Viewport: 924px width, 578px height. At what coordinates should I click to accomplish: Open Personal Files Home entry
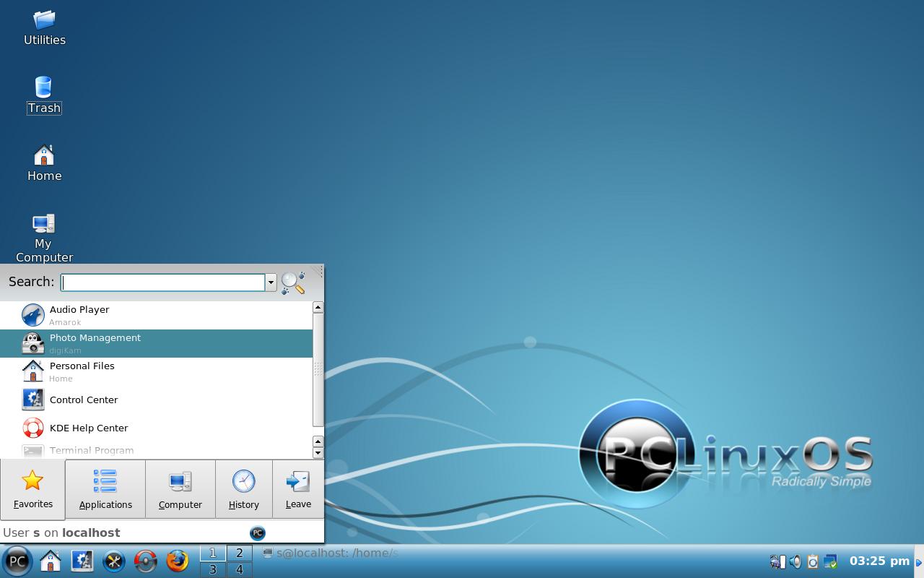click(157, 371)
